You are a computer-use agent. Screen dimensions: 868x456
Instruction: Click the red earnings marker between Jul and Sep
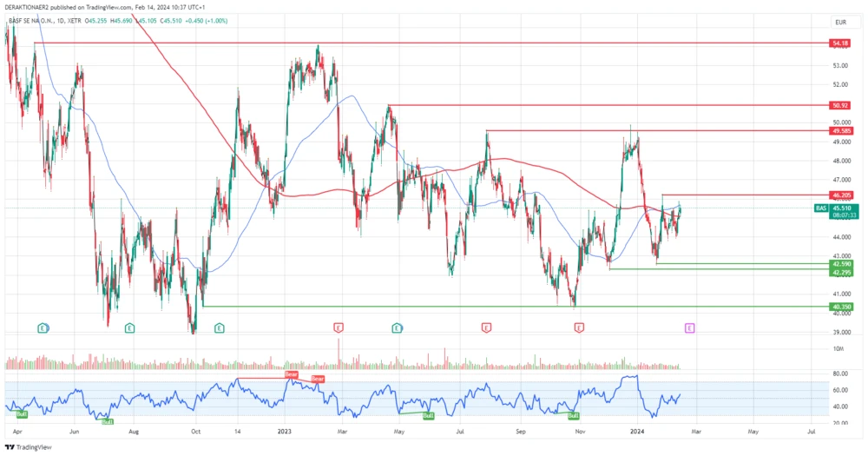tap(486, 328)
